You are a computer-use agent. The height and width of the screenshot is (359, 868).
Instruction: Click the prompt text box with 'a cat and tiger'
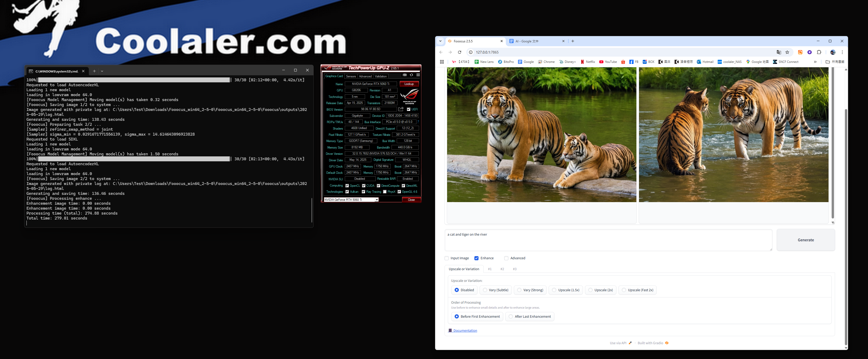[608, 240]
